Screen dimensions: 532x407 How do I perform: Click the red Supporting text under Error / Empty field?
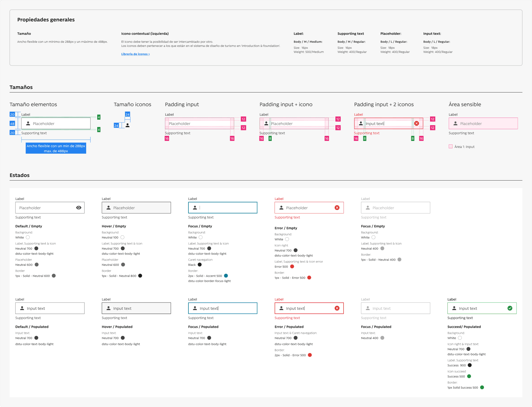click(287, 217)
